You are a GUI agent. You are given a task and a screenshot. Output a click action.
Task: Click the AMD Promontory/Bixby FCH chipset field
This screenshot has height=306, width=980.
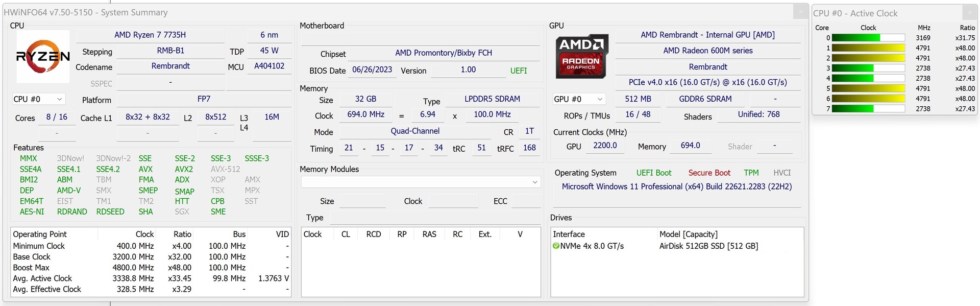tap(444, 53)
